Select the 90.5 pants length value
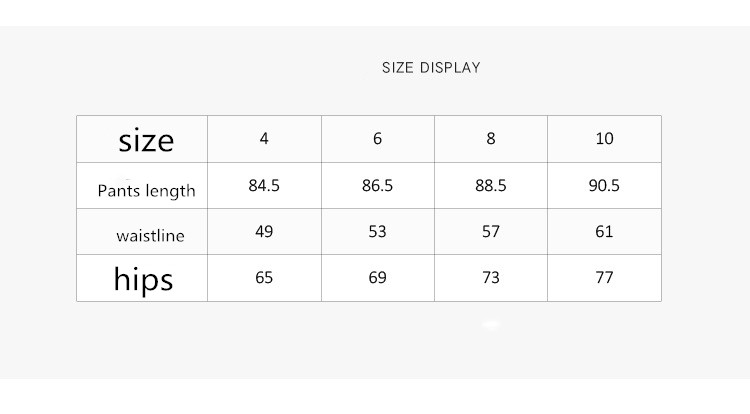 click(x=604, y=186)
